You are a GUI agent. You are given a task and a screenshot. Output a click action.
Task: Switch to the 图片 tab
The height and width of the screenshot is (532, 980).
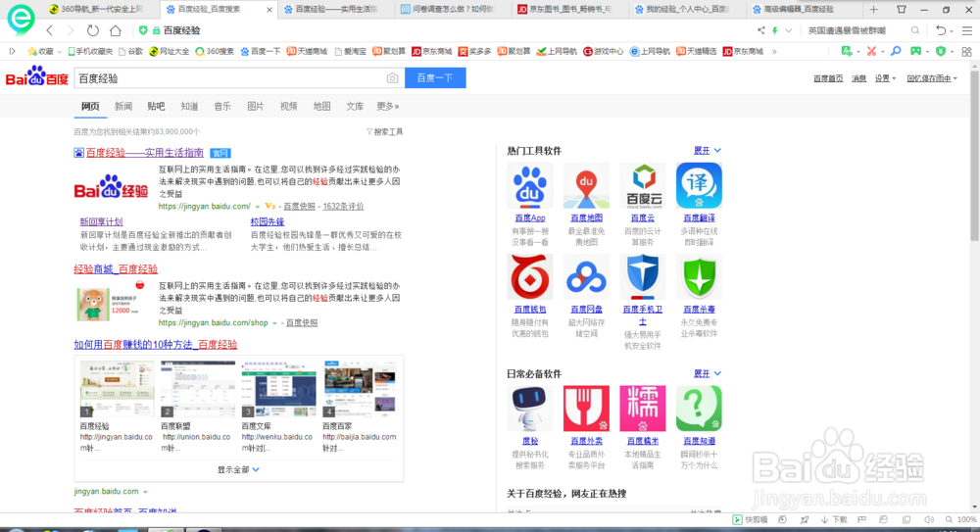256,106
